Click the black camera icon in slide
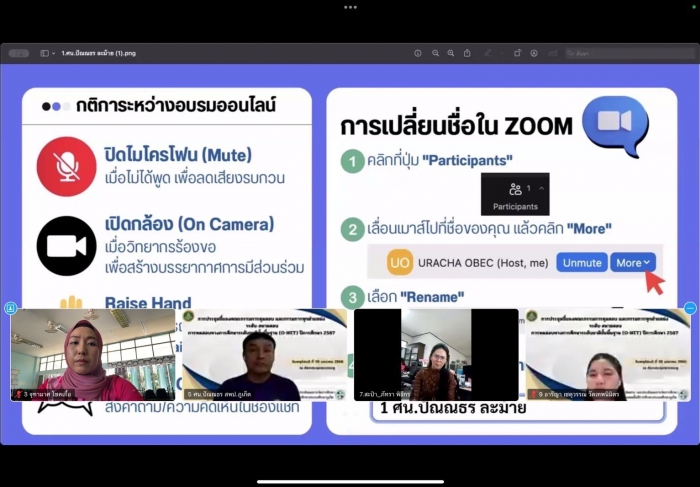The height and width of the screenshot is (487, 700). 67,246
